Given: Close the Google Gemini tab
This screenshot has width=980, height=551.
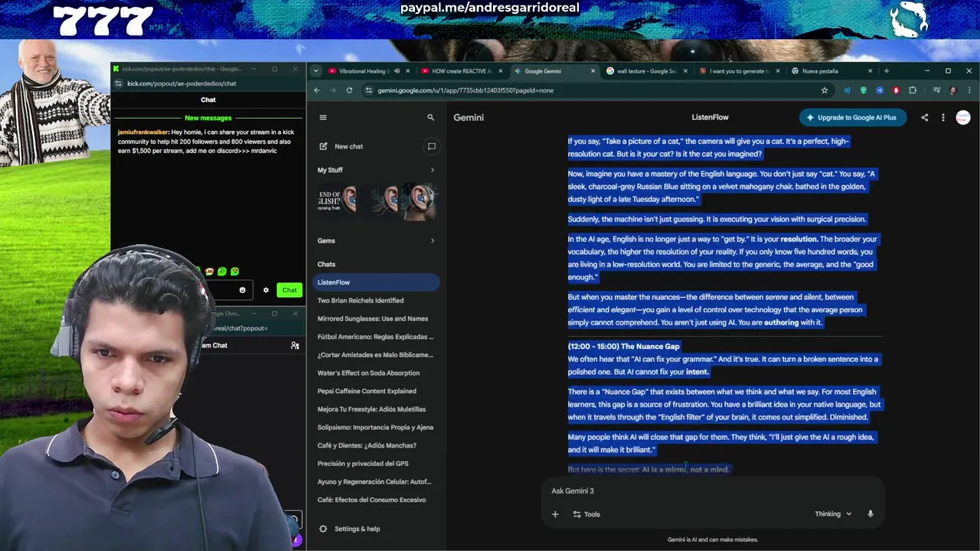Looking at the screenshot, I should (593, 71).
